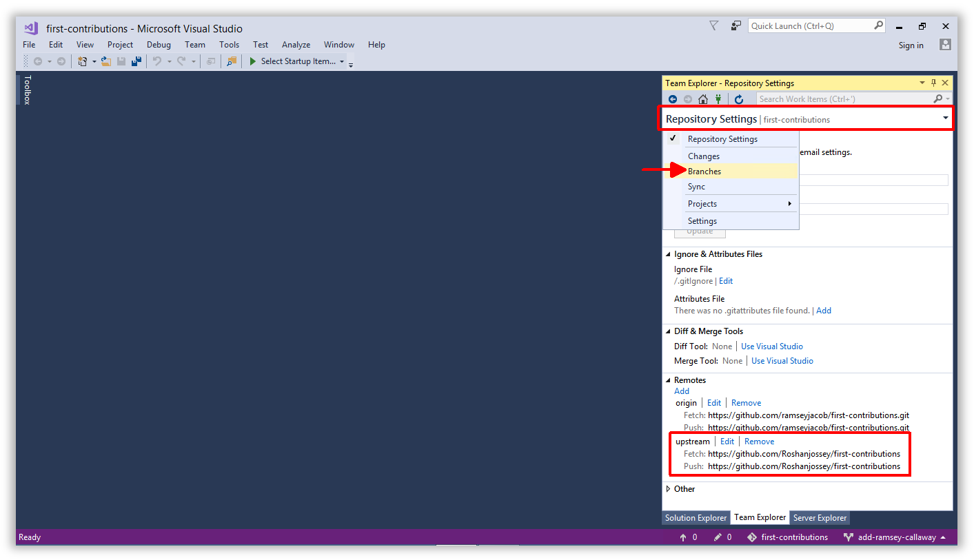
Task: Click the green Manage Connections plug icon
Action: pos(718,99)
